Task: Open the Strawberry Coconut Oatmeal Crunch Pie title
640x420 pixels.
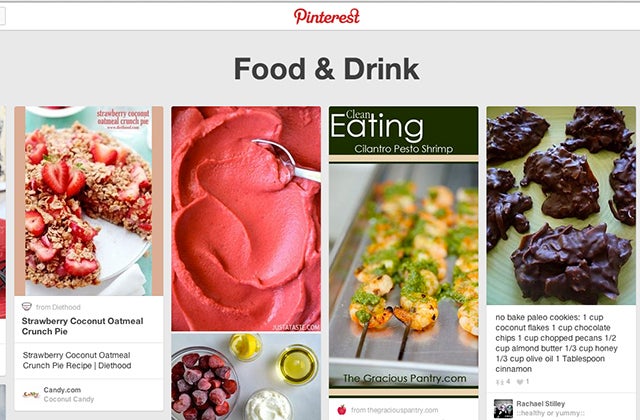Action: point(82,326)
